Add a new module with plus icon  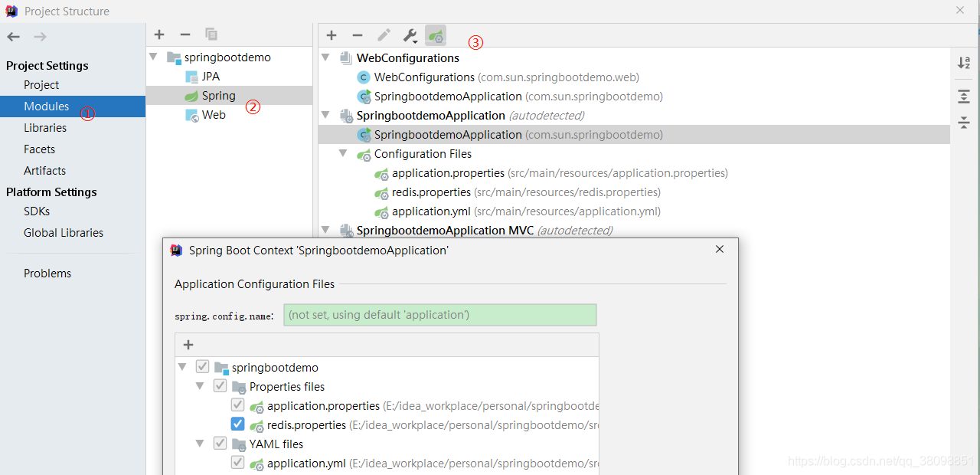(159, 34)
